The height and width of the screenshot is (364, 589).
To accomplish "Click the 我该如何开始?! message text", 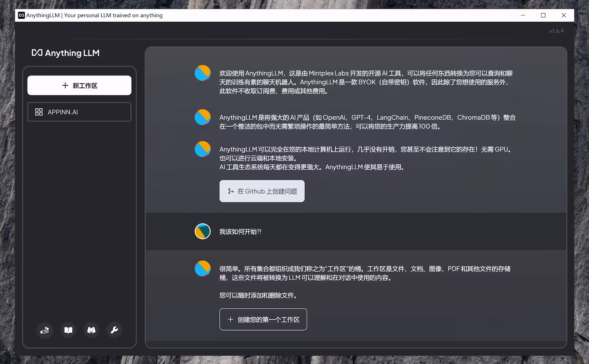I will point(240,232).
